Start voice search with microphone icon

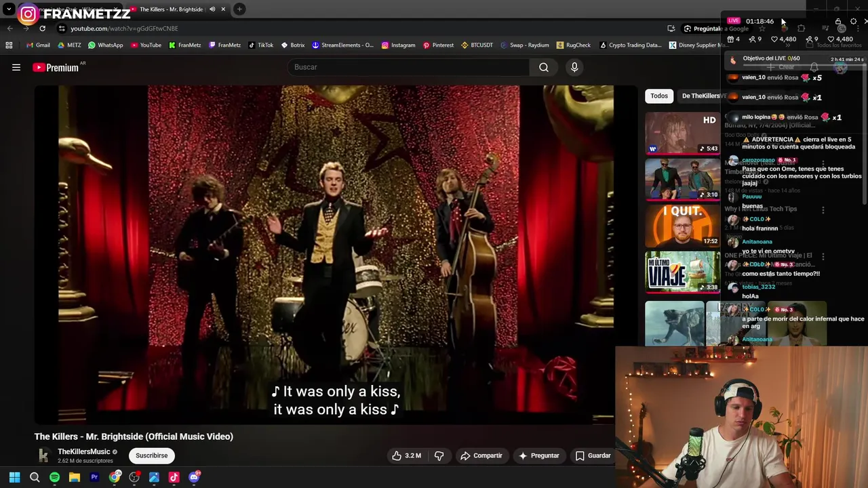574,67
